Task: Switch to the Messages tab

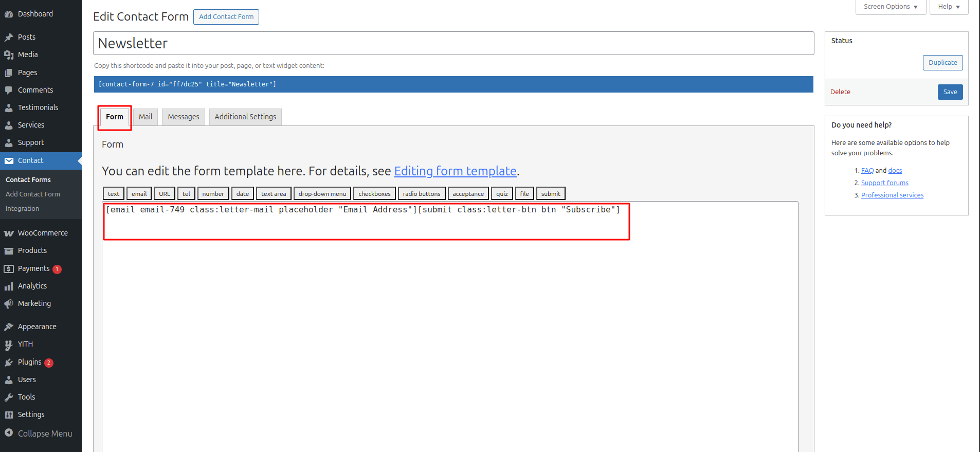Action: [184, 117]
